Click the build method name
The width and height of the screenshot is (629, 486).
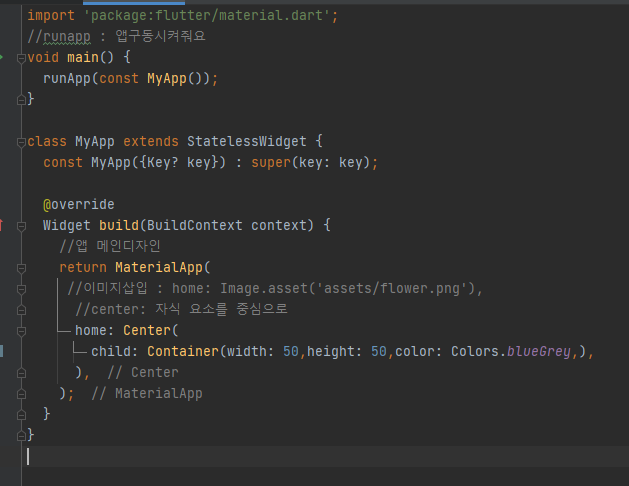tap(119, 225)
